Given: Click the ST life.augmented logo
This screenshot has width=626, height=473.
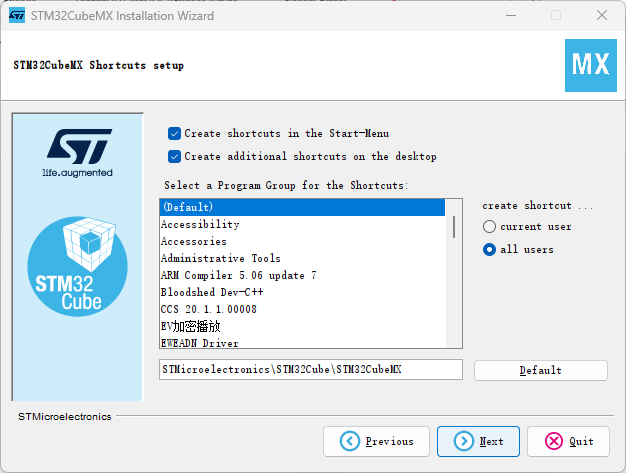Looking at the screenshot, I should click(x=78, y=152).
